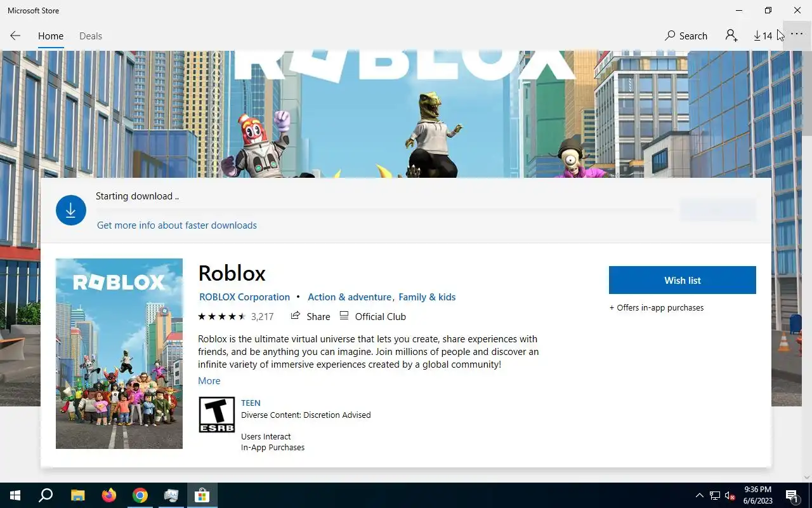Open ROBLOX Corporation publisher link

click(244, 297)
